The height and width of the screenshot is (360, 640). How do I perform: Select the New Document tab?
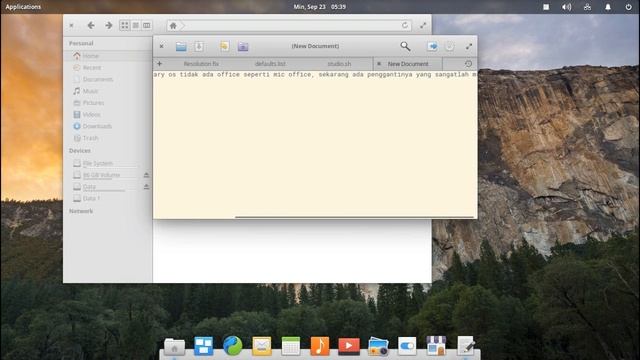click(408, 64)
